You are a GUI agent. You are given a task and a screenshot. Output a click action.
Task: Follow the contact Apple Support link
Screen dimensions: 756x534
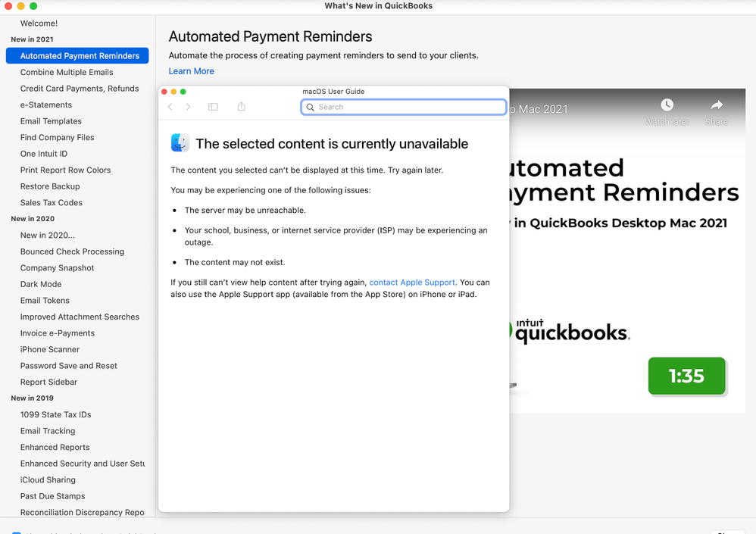click(x=412, y=283)
